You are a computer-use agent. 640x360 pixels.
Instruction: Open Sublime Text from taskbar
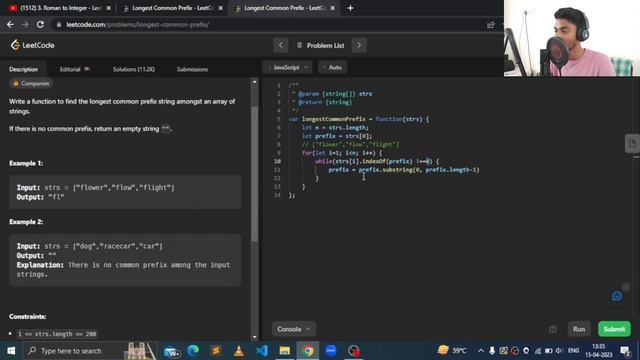tap(216, 351)
